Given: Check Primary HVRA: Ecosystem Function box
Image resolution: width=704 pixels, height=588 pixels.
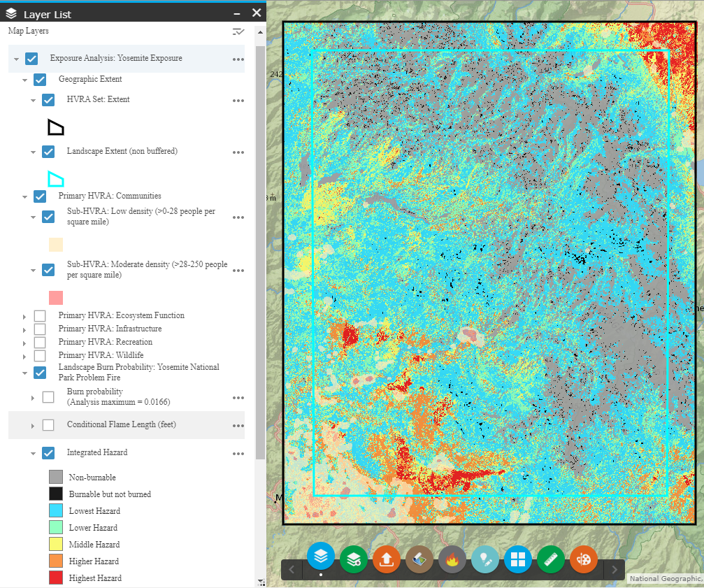Looking at the screenshot, I should coord(40,316).
